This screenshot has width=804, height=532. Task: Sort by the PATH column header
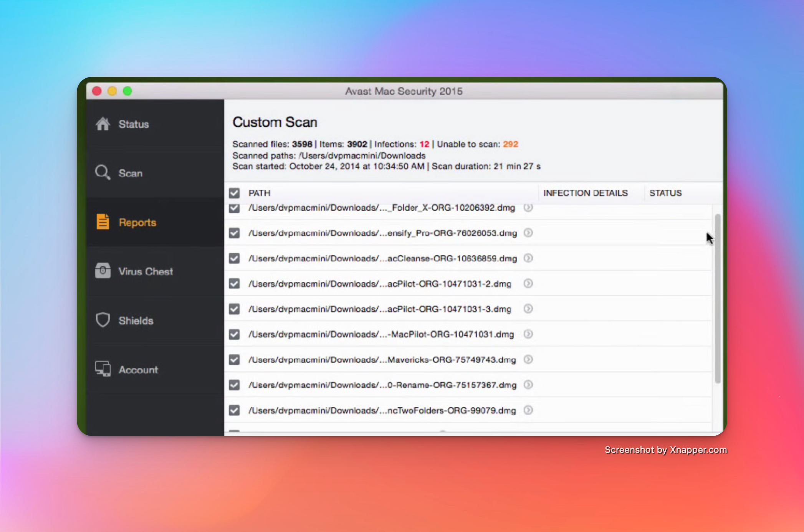pos(260,193)
